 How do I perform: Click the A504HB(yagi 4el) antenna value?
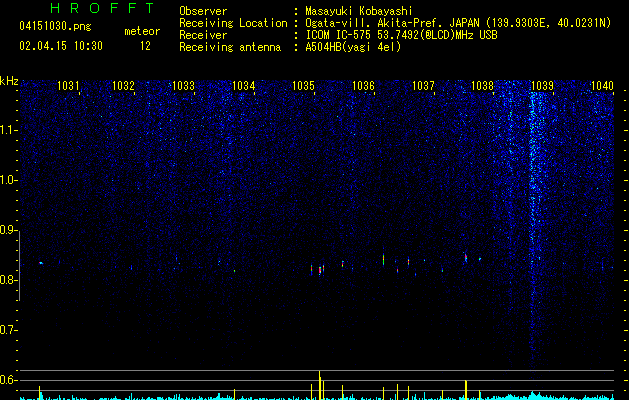[x=353, y=47]
